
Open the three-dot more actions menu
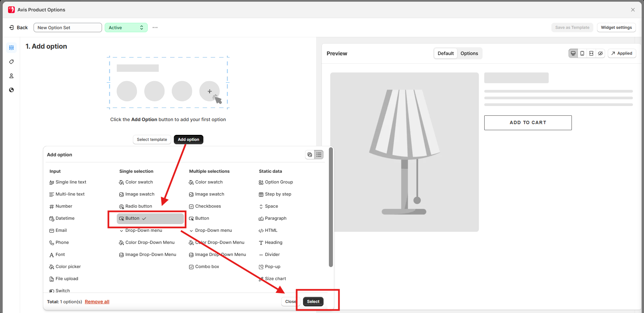coord(155,28)
